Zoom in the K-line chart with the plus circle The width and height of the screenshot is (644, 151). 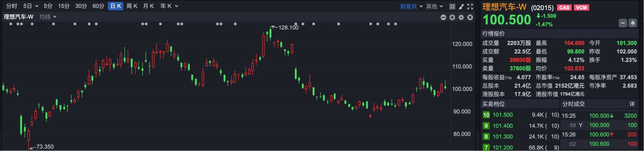click(452, 17)
